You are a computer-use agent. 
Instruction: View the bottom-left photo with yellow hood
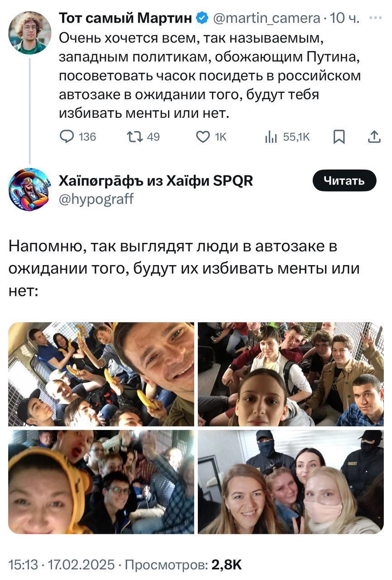(101, 482)
